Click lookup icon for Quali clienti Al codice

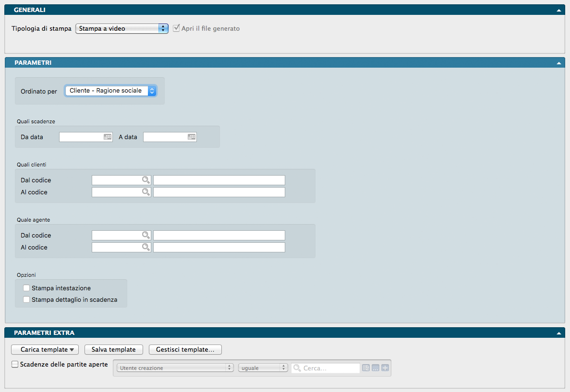point(146,192)
